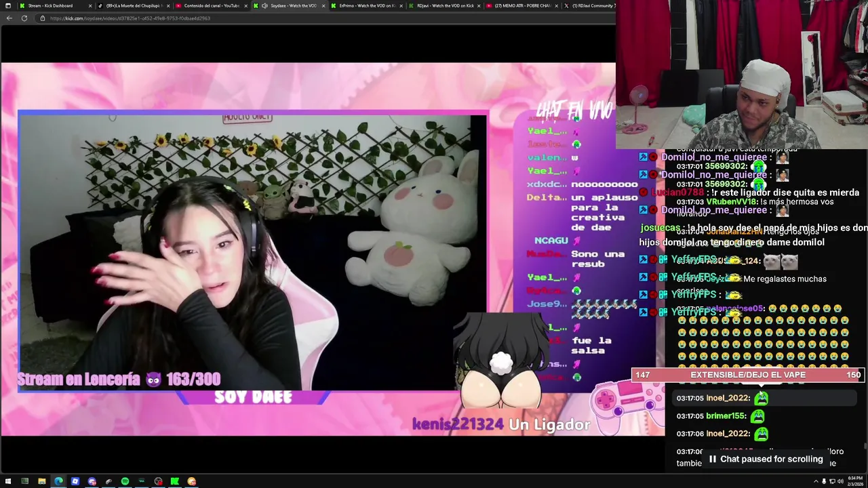View site information lock icon
This screenshot has height=488, width=868.
click(43, 18)
